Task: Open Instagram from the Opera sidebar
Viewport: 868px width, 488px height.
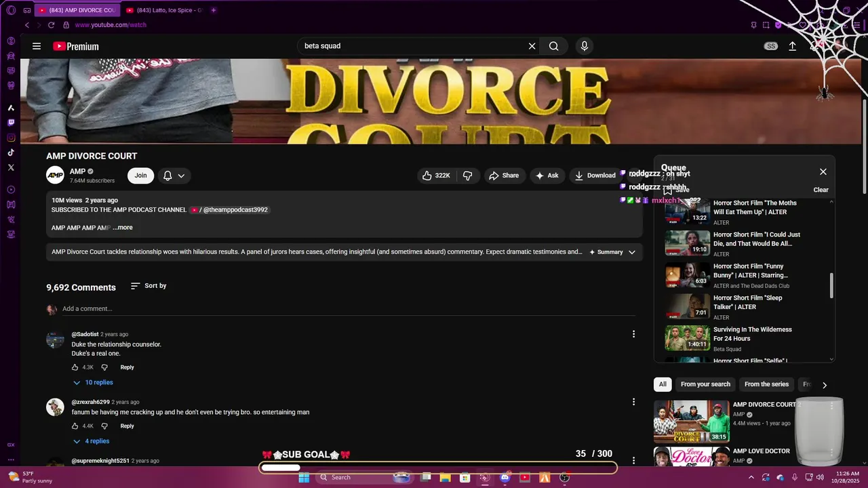Action: pos(11,138)
